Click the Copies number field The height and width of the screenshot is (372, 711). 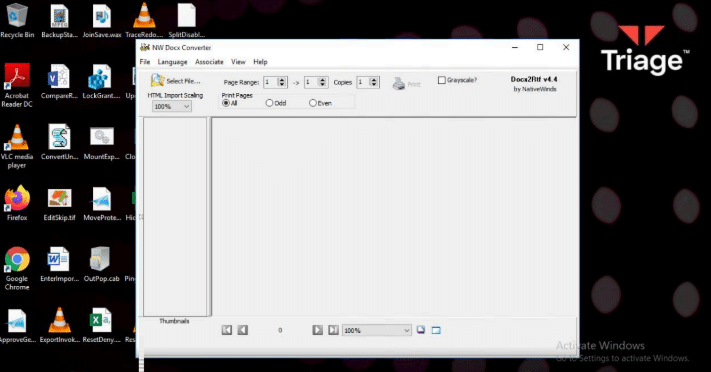(x=363, y=82)
